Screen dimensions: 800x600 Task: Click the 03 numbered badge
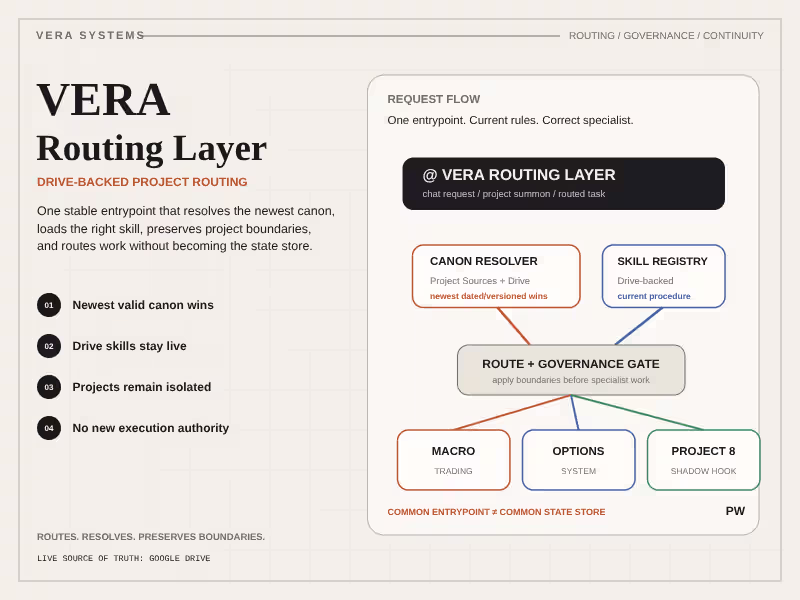click(x=49, y=387)
